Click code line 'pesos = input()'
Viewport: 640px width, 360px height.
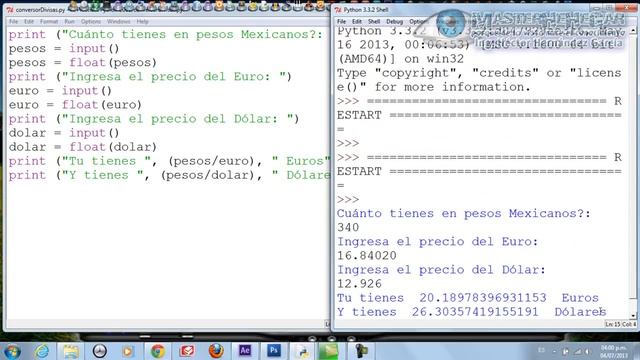(x=64, y=49)
